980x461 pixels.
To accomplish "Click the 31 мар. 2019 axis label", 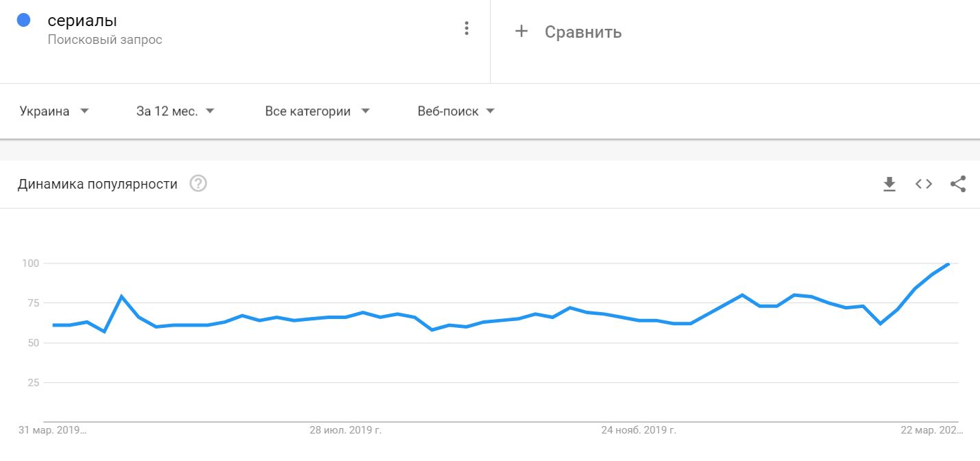I will point(53,431).
